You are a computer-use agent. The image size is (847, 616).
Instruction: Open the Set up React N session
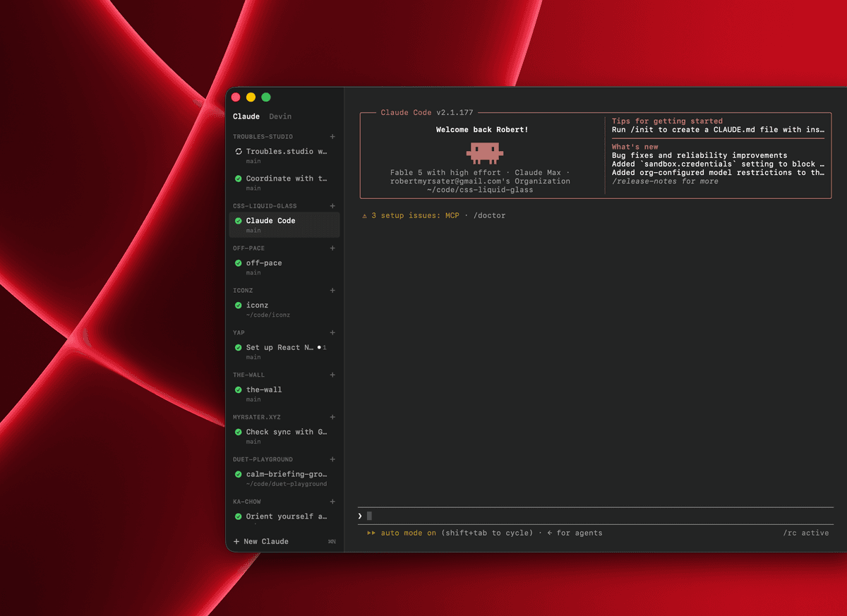pyautogui.click(x=284, y=352)
